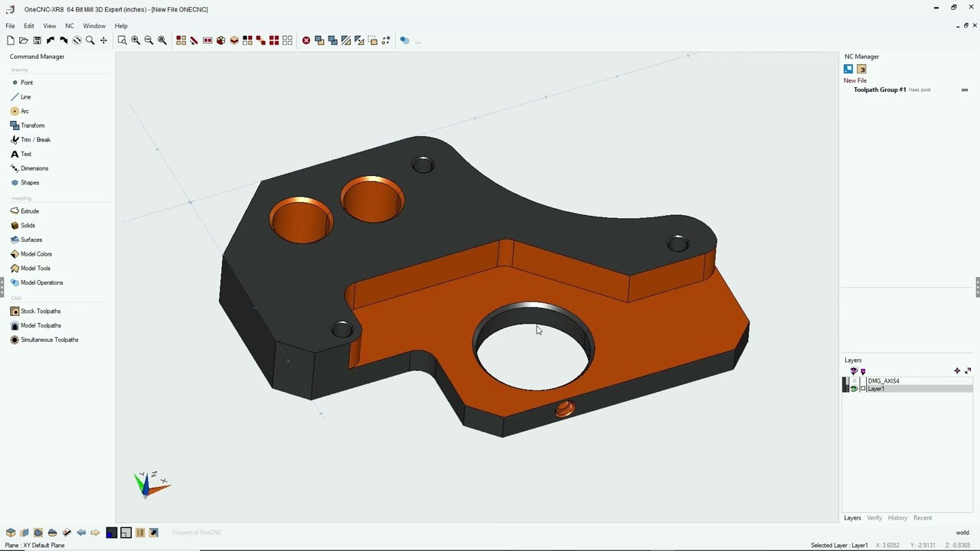Click the Zoom Window icon

[122, 41]
